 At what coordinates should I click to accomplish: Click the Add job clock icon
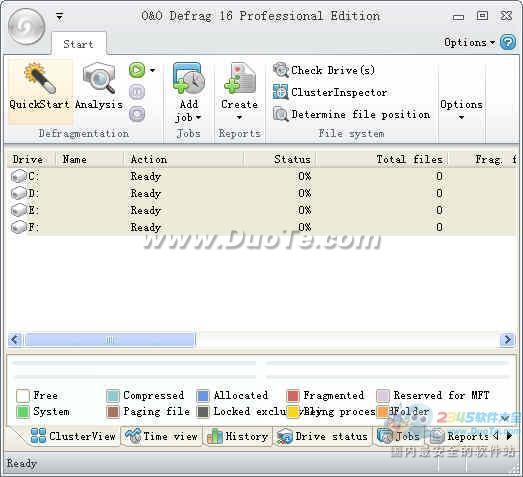[x=188, y=79]
